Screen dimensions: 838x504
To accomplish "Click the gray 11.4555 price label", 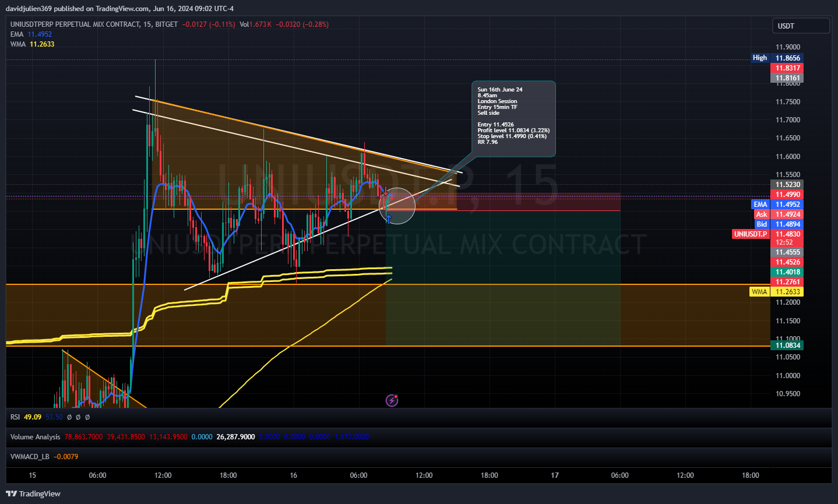I will click(x=787, y=252).
